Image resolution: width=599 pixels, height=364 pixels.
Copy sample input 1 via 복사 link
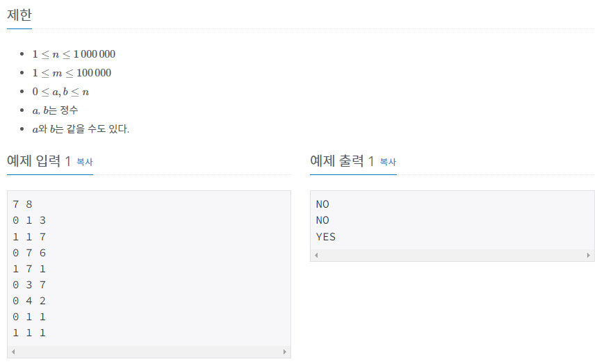click(84, 162)
